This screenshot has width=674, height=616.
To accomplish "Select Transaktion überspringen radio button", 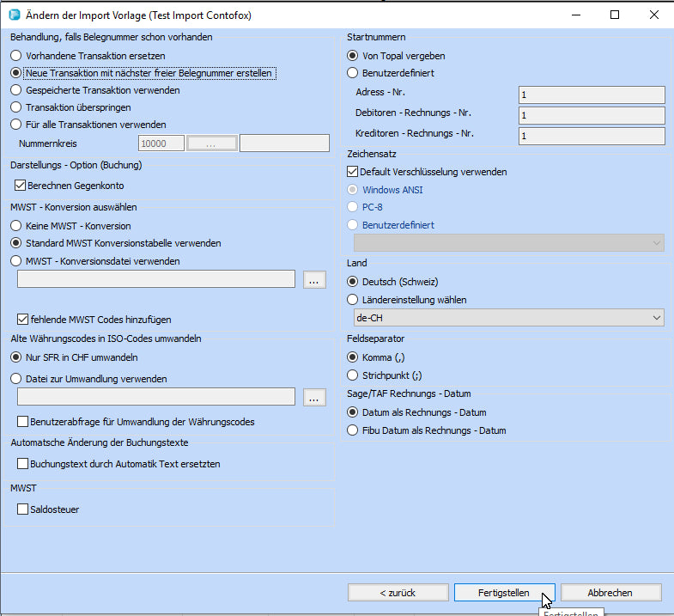I will click(x=15, y=107).
